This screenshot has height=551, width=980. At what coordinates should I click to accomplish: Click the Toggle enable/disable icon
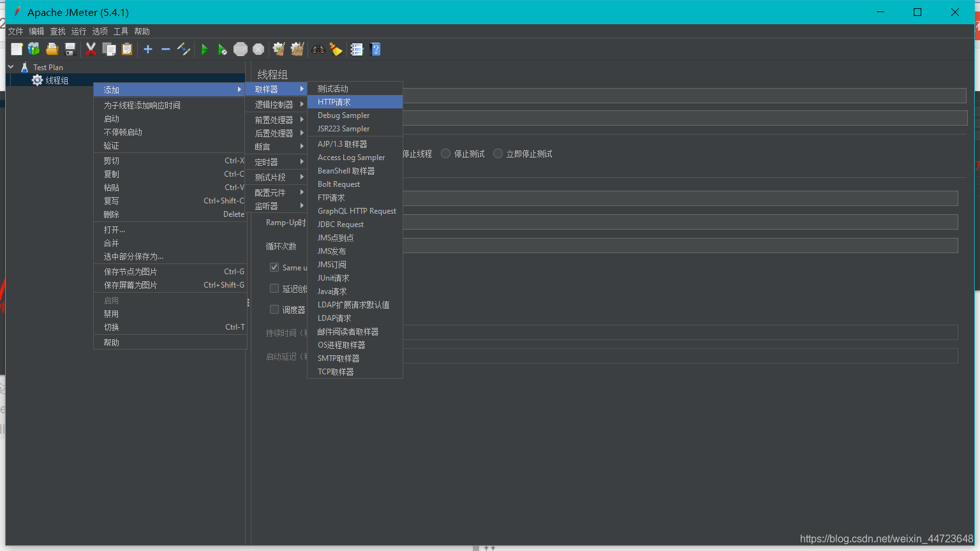(184, 49)
